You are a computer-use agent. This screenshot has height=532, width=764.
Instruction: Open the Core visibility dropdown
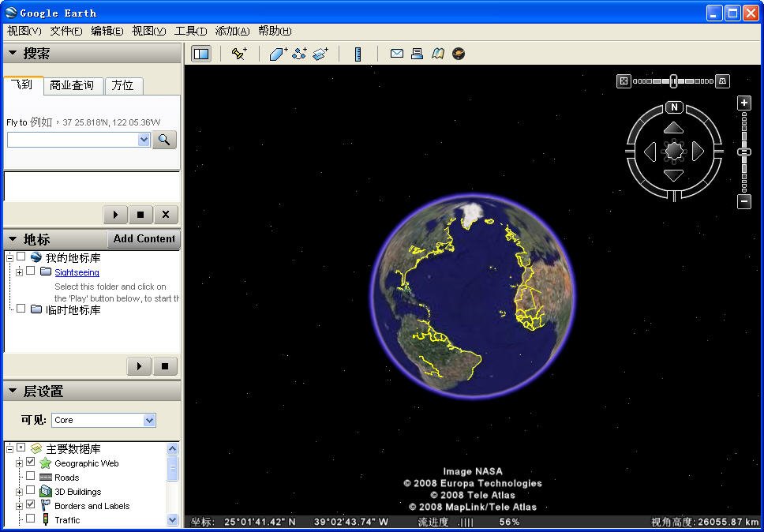(149, 420)
